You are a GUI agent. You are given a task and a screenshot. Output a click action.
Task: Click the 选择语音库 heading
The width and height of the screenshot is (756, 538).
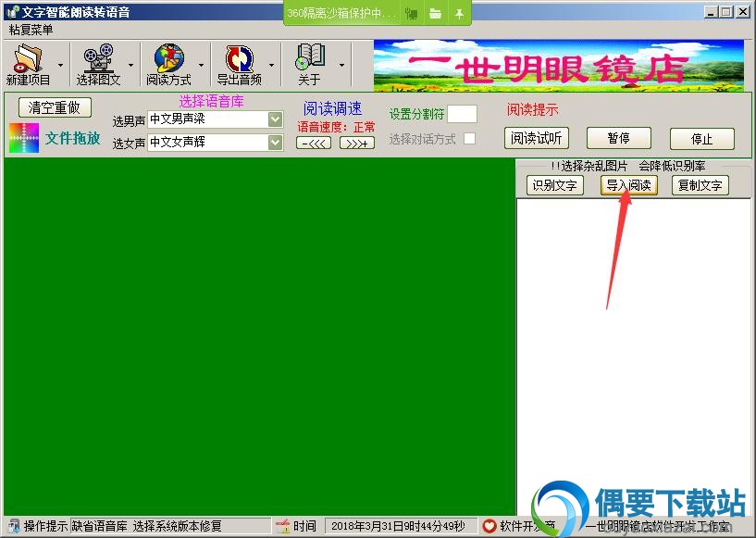(x=211, y=101)
